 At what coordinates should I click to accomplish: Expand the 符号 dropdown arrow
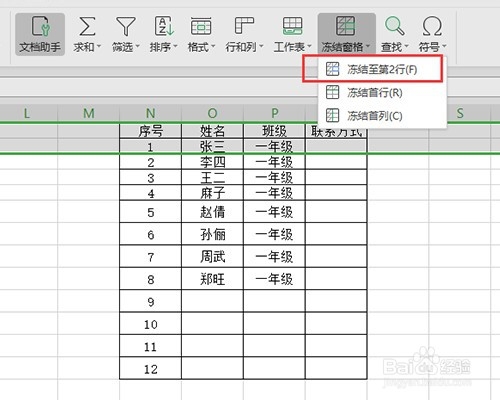tap(444, 47)
